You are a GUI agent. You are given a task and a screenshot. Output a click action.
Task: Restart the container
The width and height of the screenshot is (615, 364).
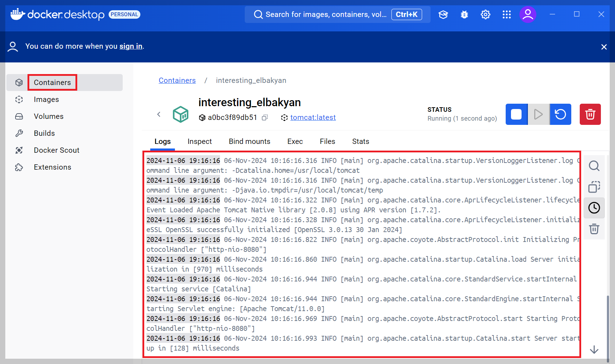coord(560,114)
